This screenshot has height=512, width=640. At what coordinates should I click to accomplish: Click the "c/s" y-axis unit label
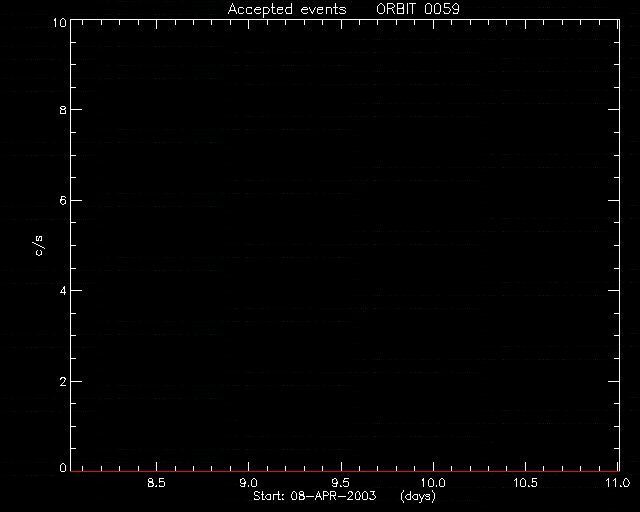tap(39, 245)
